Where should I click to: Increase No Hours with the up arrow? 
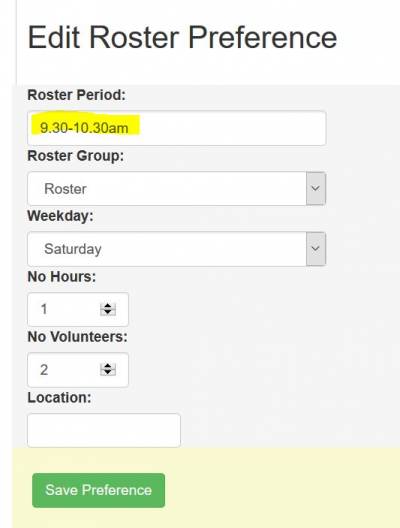pos(108,306)
